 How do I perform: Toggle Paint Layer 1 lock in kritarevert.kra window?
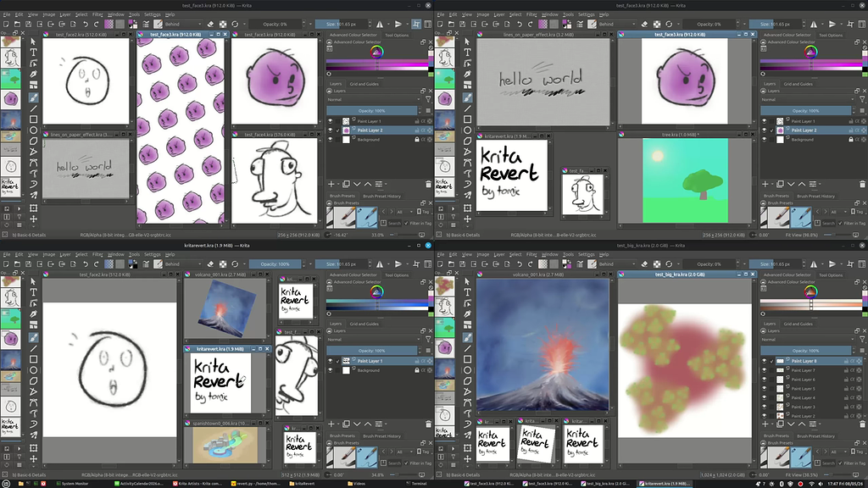click(x=417, y=361)
